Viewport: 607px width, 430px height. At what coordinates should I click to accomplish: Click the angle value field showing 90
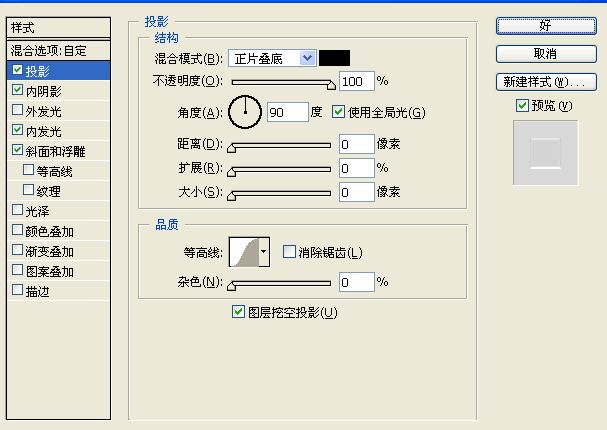click(x=288, y=112)
